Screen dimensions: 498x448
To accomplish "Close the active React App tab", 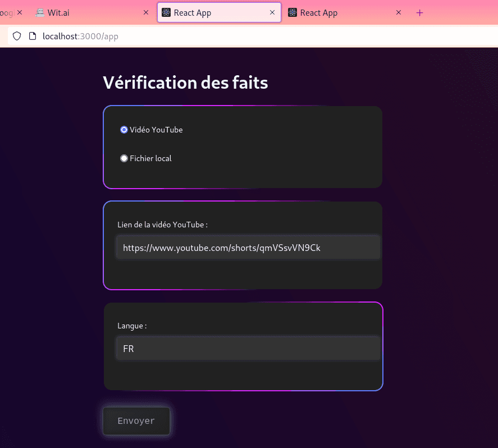I will [x=272, y=12].
